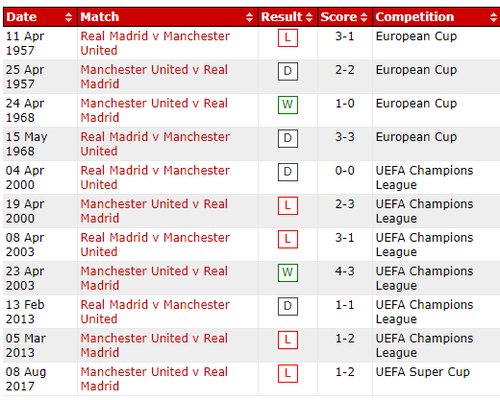Viewport: 500px width, 400px height.
Task: Sort table by Score column arrows
Action: [x=364, y=17]
